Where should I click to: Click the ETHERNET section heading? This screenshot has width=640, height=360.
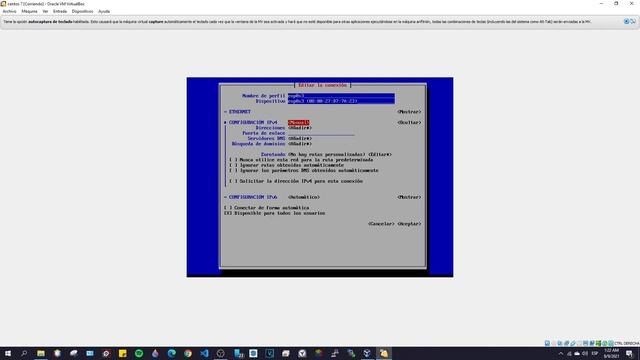pyautogui.click(x=240, y=111)
